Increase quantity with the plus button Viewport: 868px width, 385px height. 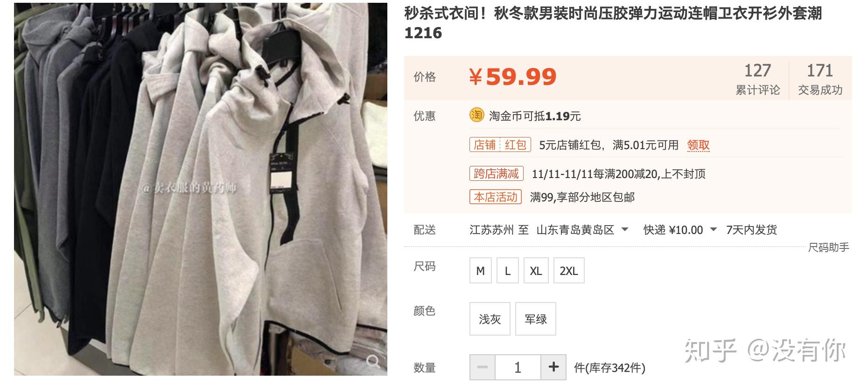(x=553, y=367)
